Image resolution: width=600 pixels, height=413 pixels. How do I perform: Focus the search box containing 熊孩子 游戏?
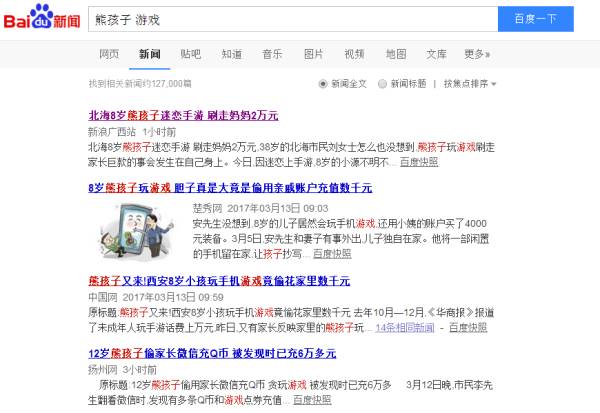[x=293, y=19]
